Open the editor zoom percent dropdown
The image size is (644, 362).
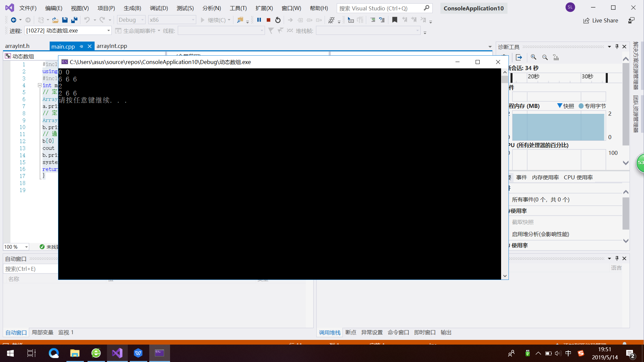[x=26, y=247]
